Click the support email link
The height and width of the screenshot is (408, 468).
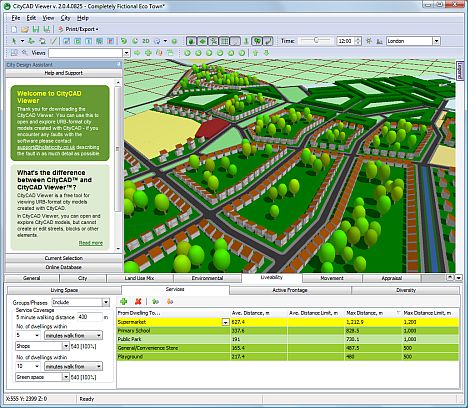pos(46,147)
